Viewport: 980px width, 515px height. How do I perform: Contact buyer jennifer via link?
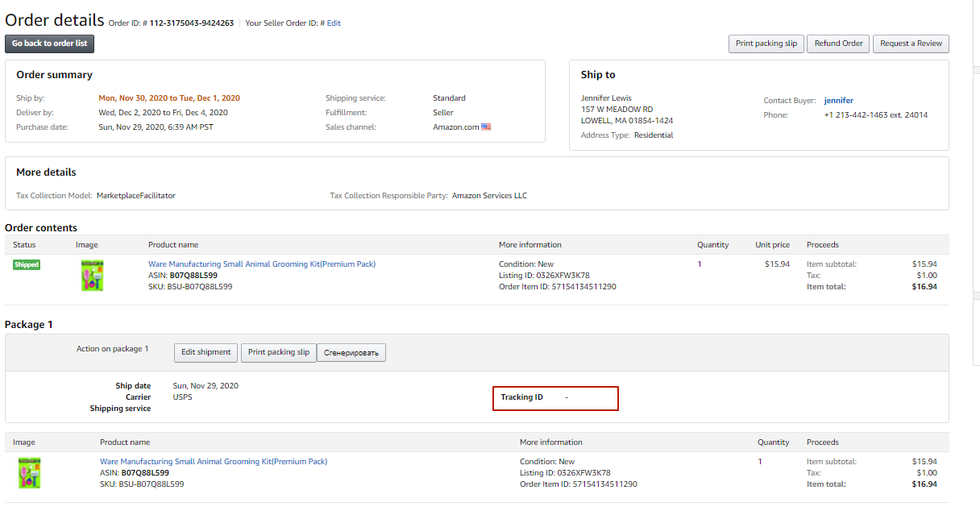point(838,101)
